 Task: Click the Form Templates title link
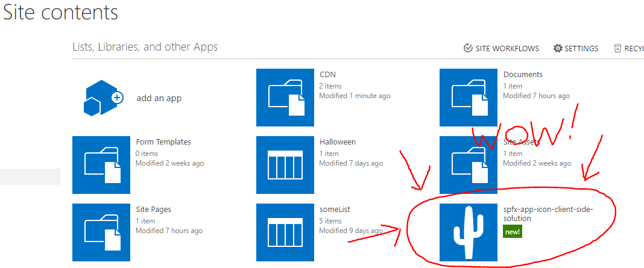coord(163,142)
